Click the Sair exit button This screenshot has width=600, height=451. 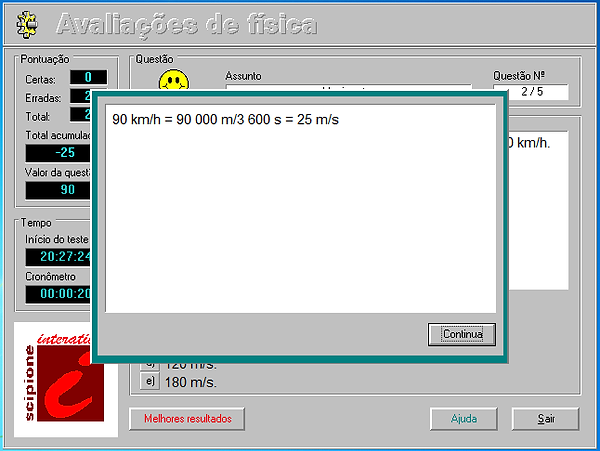pyautogui.click(x=546, y=419)
